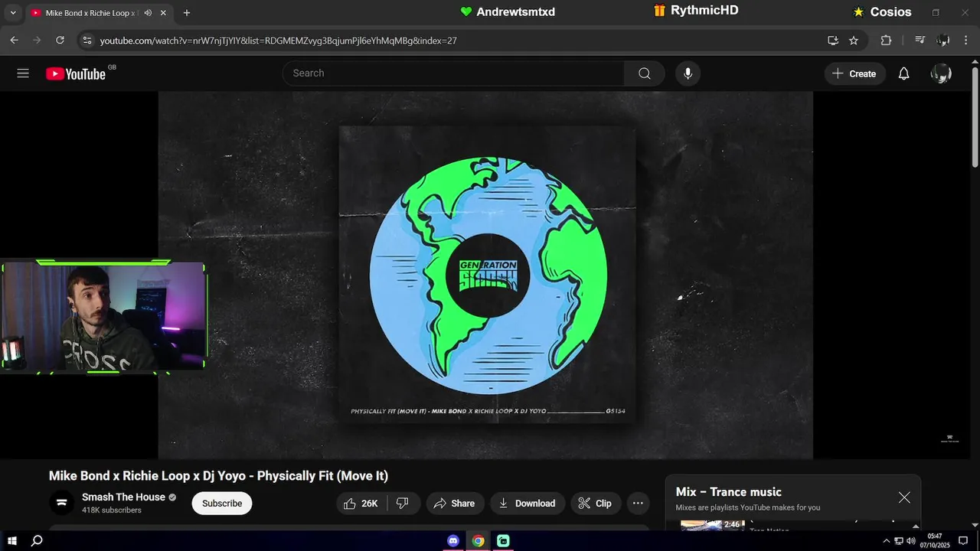Image resolution: width=980 pixels, height=551 pixels.
Task: Click the video player album artwork
Action: [488, 275]
